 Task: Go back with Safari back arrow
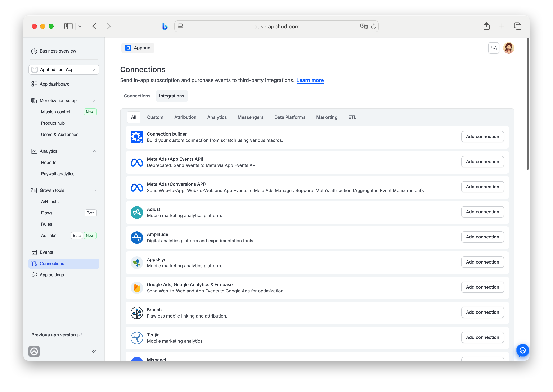point(94,26)
